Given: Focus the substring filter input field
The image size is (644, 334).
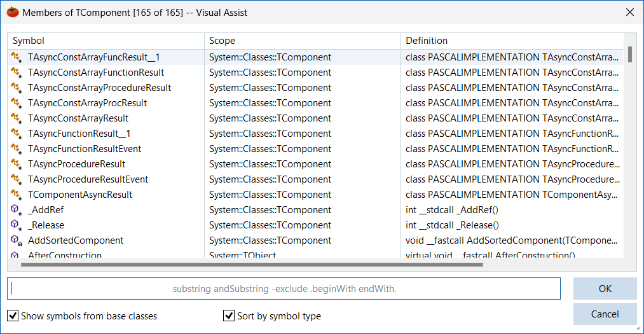Looking at the screenshot, I should [284, 288].
